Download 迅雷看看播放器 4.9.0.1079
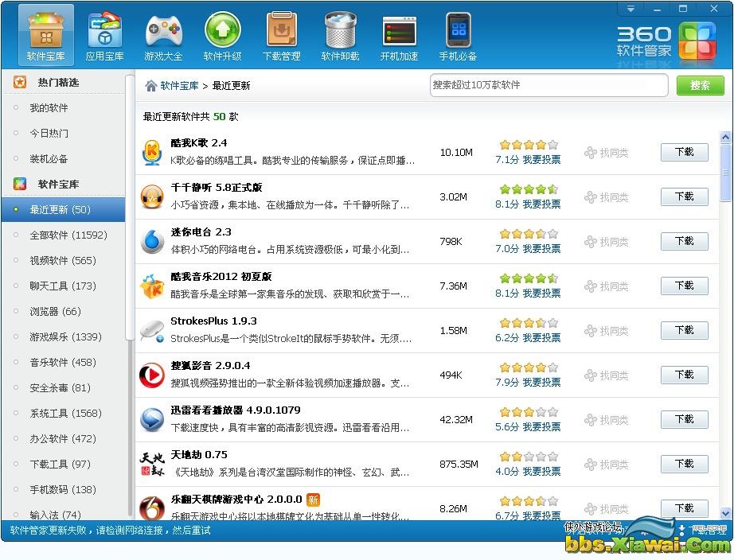The height and width of the screenshot is (560, 734). pyautogui.click(x=685, y=419)
